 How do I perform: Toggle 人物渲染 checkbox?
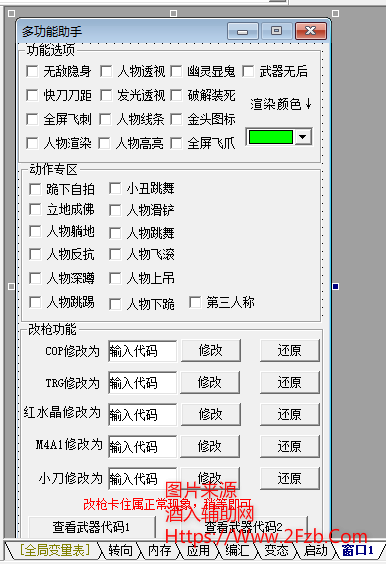click(x=32, y=143)
